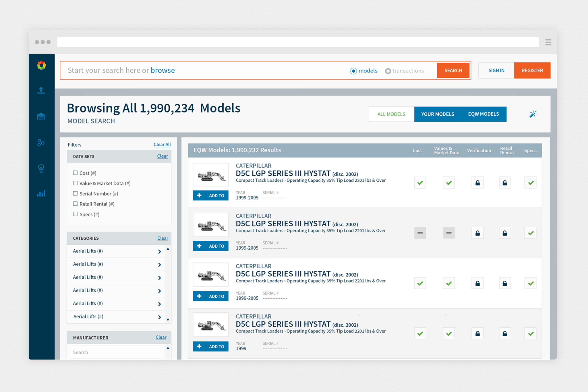Click the Manufacturer search input field
This screenshot has width=588, height=392.
(x=116, y=352)
